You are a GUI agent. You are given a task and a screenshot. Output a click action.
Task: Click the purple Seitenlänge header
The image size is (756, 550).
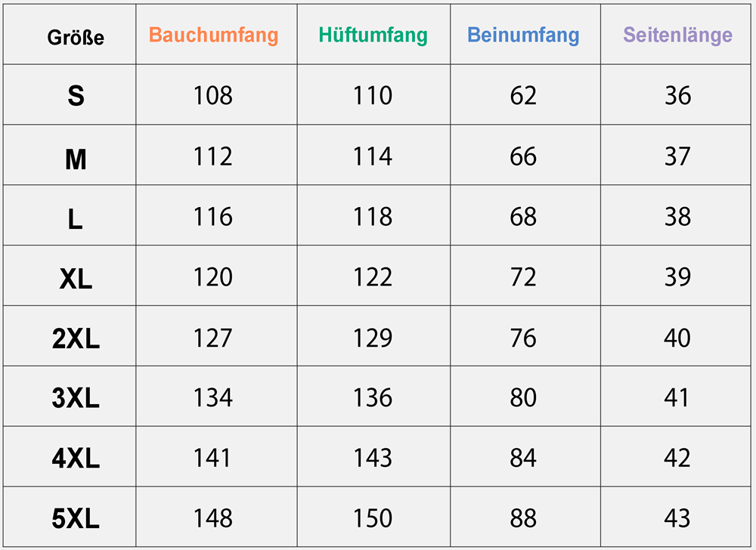pyautogui.click(x=677, y=36)
